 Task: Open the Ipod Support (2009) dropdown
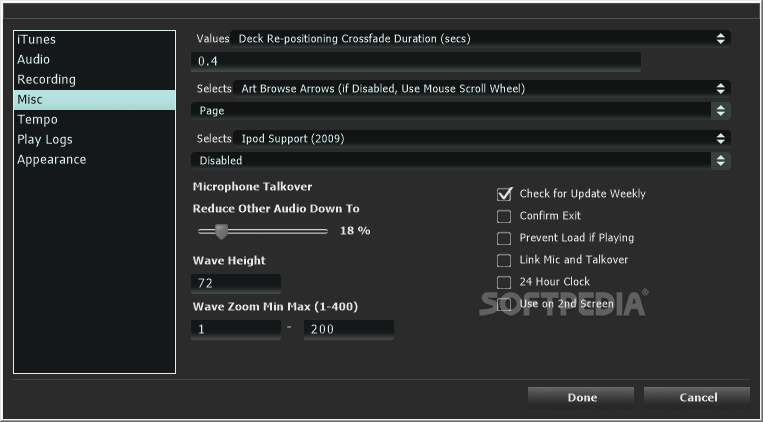click(482, 139)
